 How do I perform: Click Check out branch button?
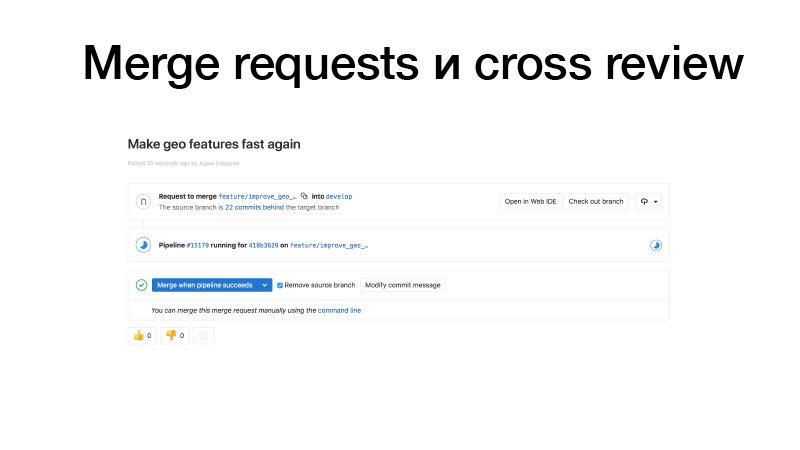(596, 202)
